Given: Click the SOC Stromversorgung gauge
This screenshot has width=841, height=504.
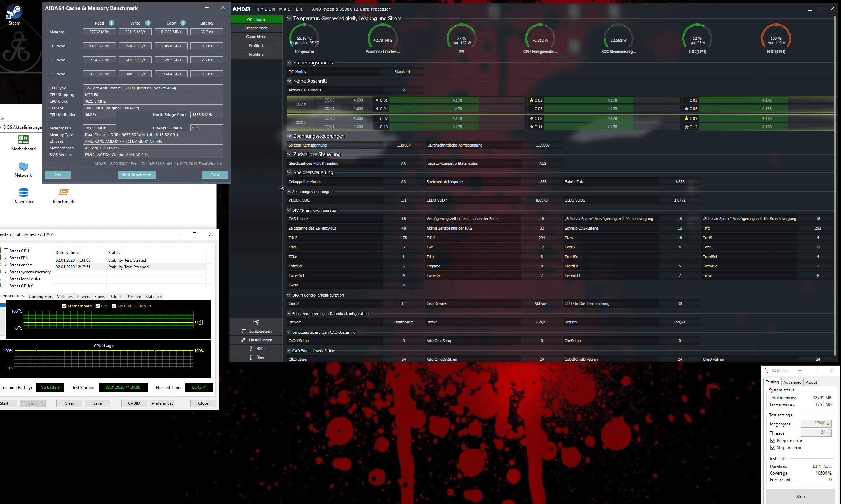Looking at the screenshot, I should point(619,39).
